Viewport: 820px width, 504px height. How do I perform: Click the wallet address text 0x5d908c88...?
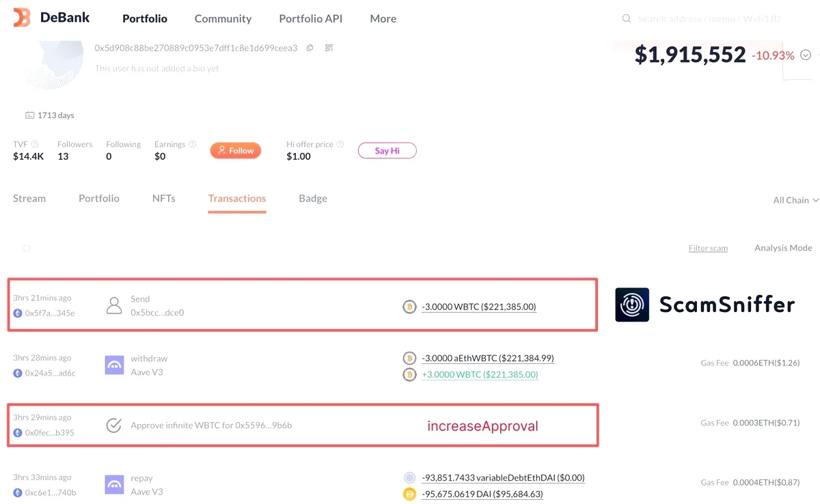click(x=196, y=48)
